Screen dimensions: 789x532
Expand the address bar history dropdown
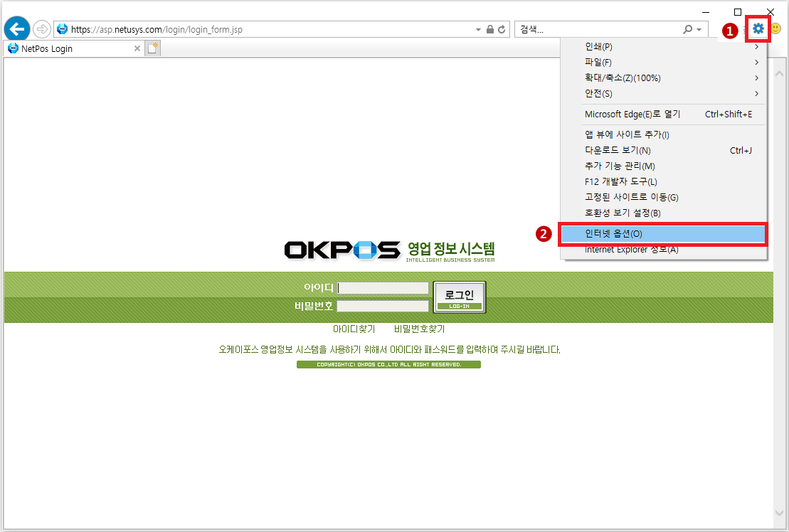tap(478, 29)
